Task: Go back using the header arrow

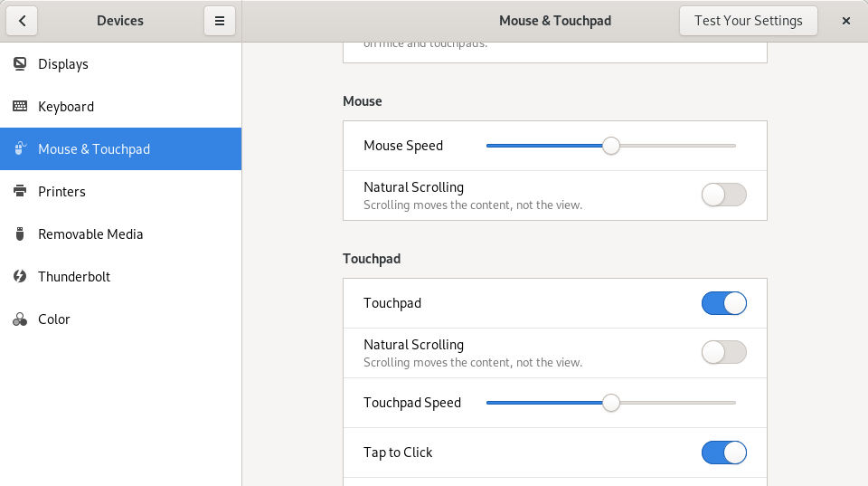Action: click(x=22, y=21)
